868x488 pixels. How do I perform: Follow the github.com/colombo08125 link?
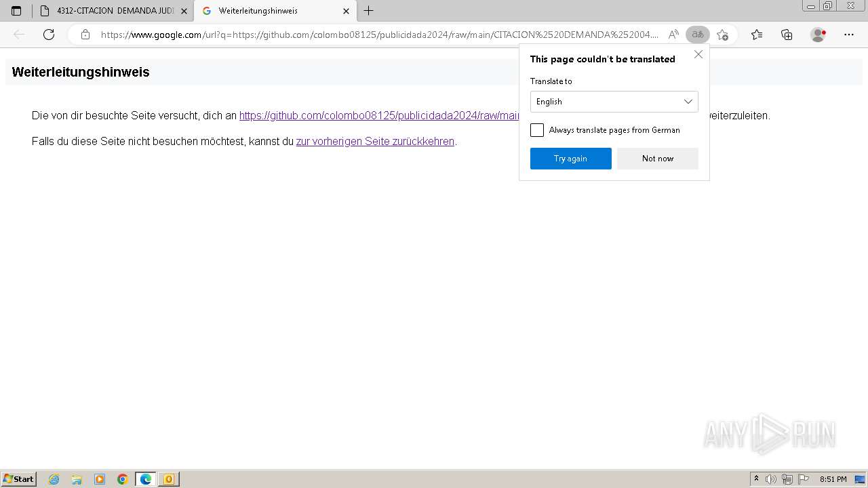379,115
